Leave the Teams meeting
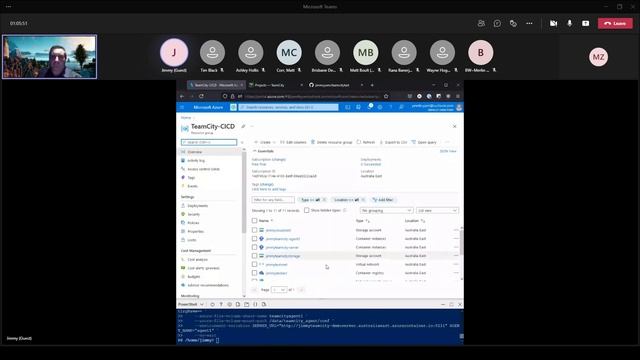 pyautogui.click(x=615, y=23)
